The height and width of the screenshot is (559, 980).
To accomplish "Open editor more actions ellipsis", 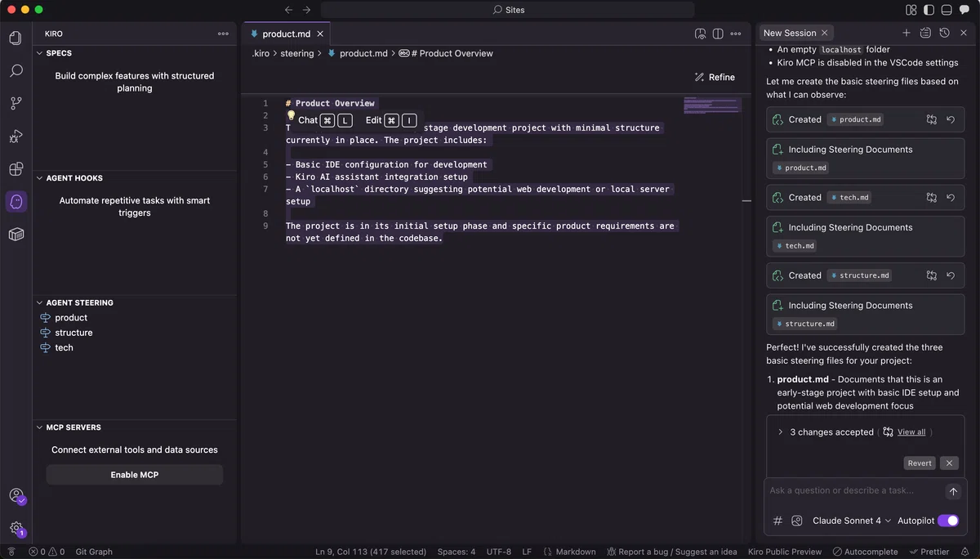I will point(736,34).
